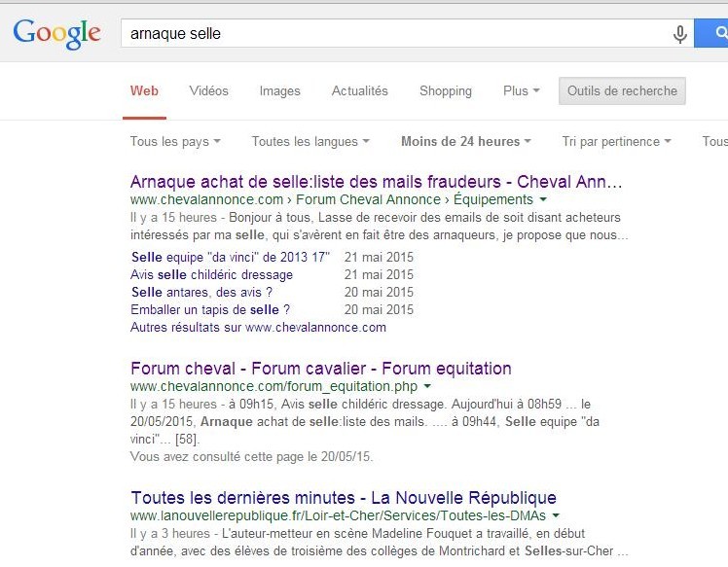
Task: Select the Web tab
Action: click(x=144, y=91)
